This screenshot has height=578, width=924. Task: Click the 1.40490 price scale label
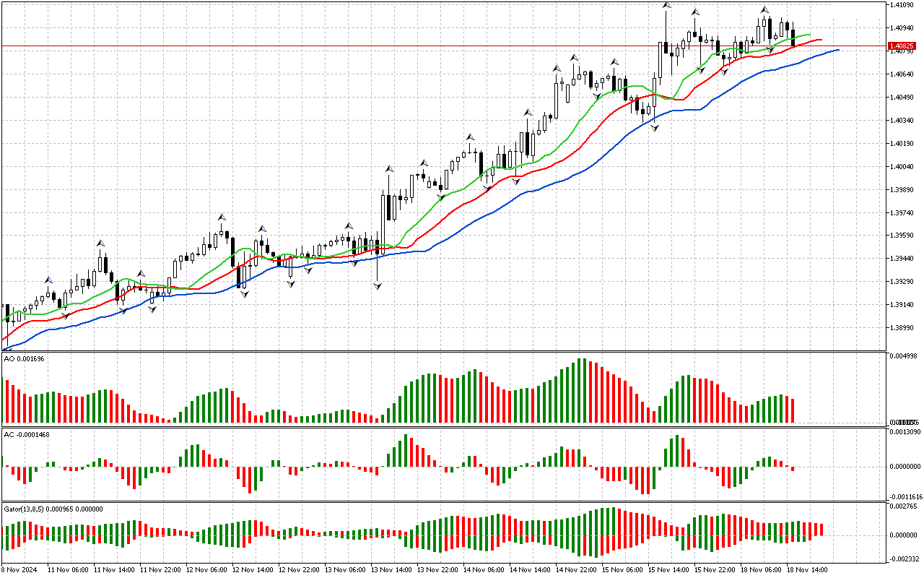coord(902,97)
